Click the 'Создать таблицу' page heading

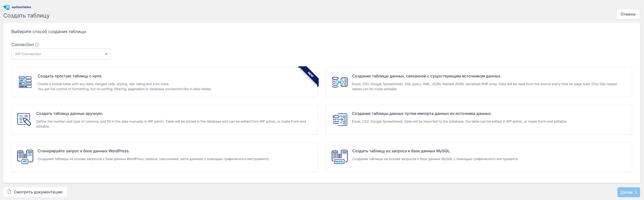click(x=27, y=16)
